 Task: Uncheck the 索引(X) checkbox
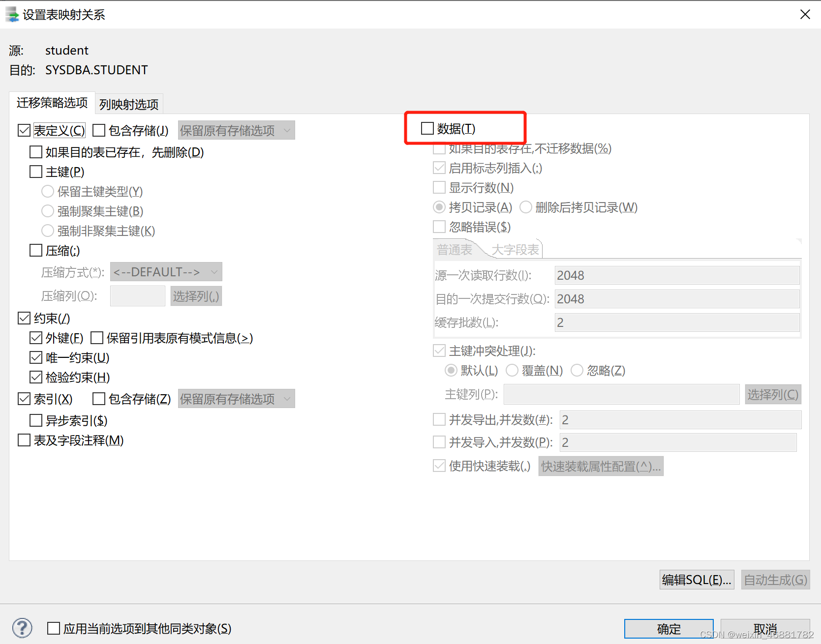click(24, 399)
